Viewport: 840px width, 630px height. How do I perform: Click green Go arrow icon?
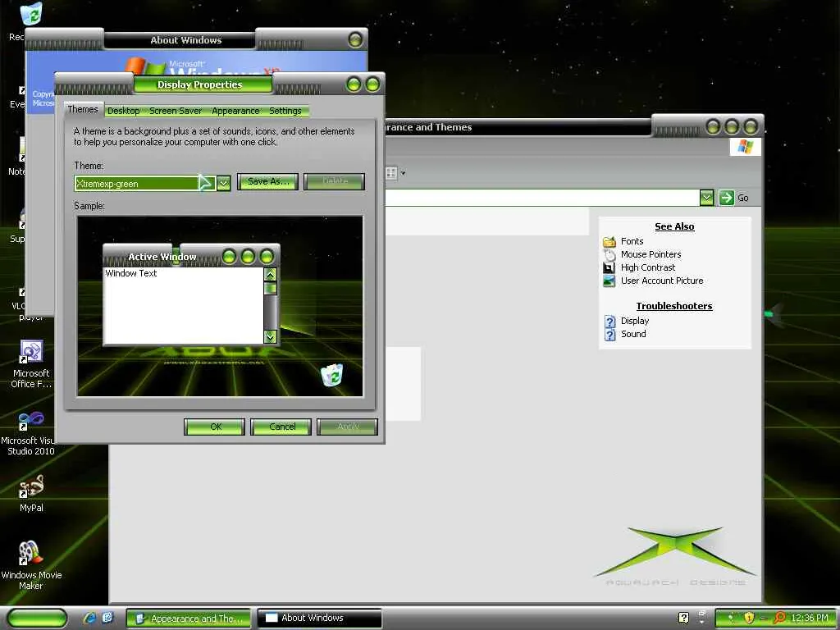coord(726,198)
